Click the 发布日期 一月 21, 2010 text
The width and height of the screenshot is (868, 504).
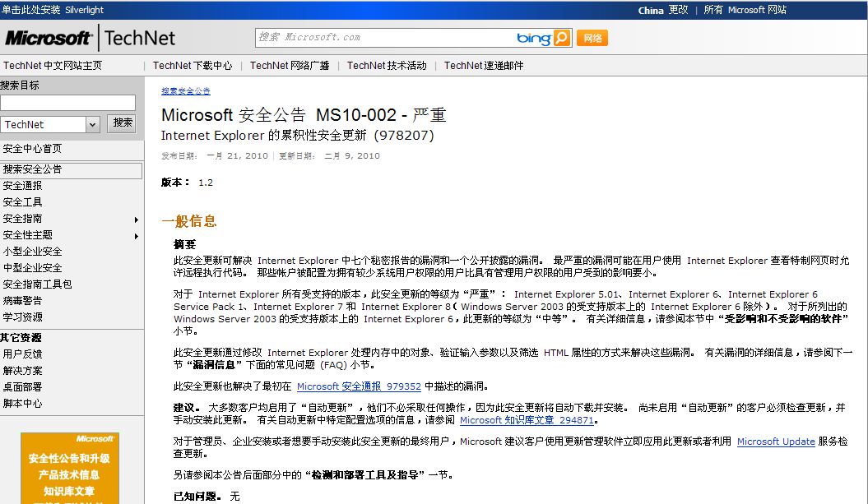tap(215, 156)
